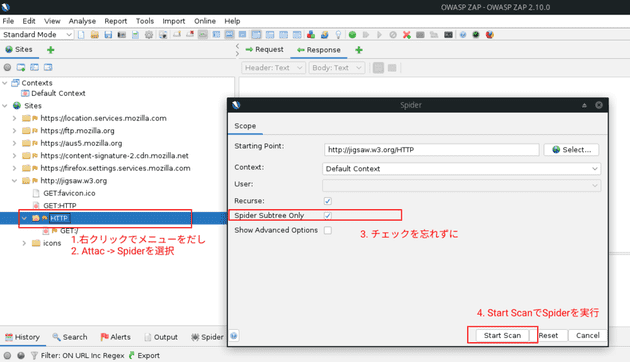
Task: Open the Standard Mode dropdown
Action: point(37,35)
